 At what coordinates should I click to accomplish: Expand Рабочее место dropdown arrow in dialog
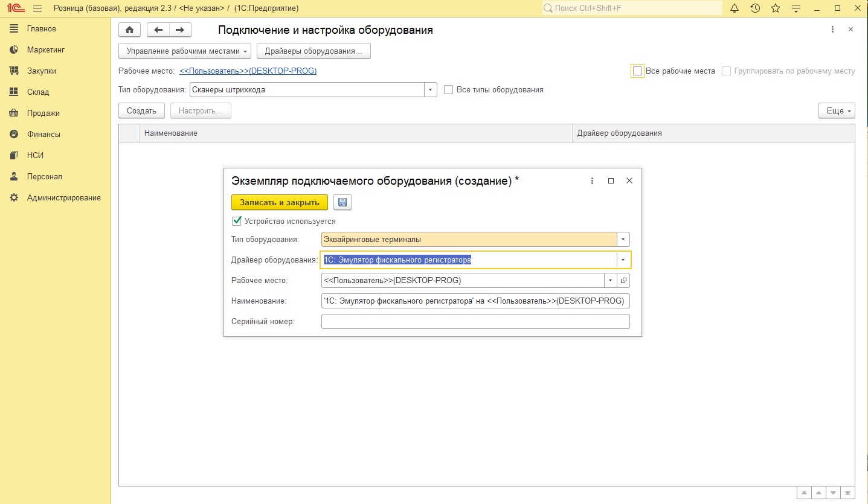pyautogui.click(x=611, y=281)
